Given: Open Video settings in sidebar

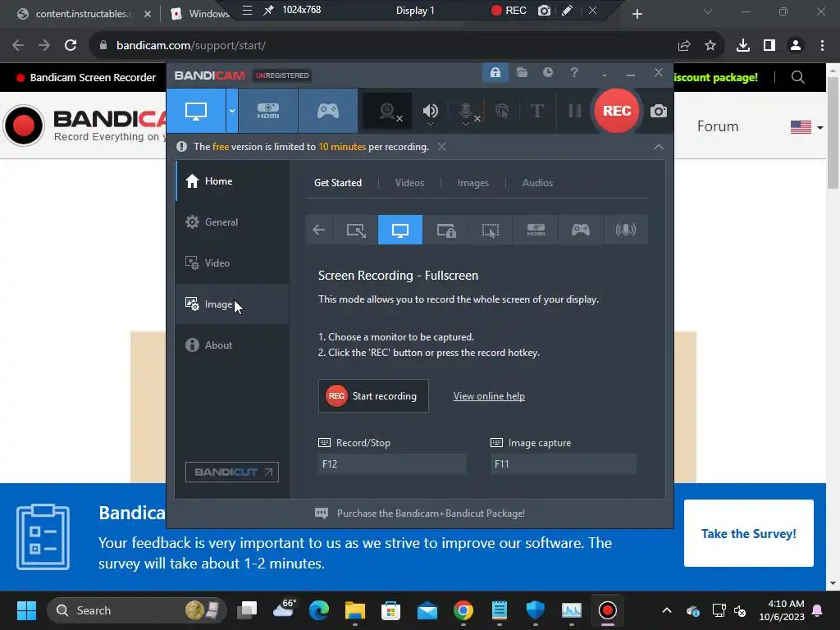Looking at the screenshot, I should [x=232, y=263].
